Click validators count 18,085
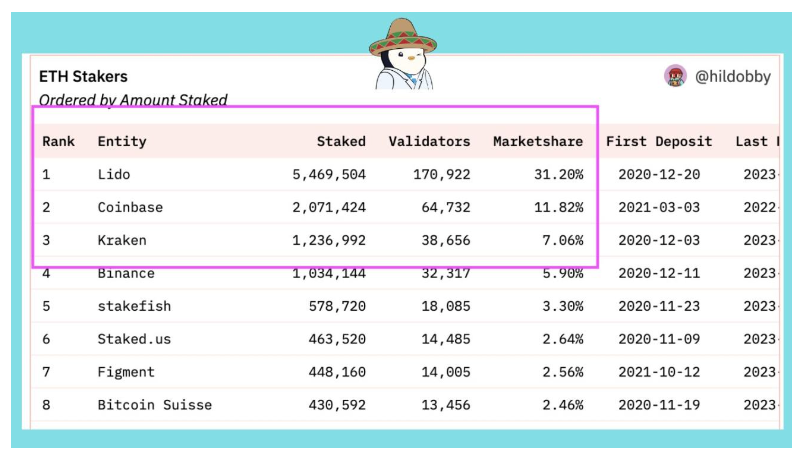This screenshot has width=799, height=453. click(446, 306)
